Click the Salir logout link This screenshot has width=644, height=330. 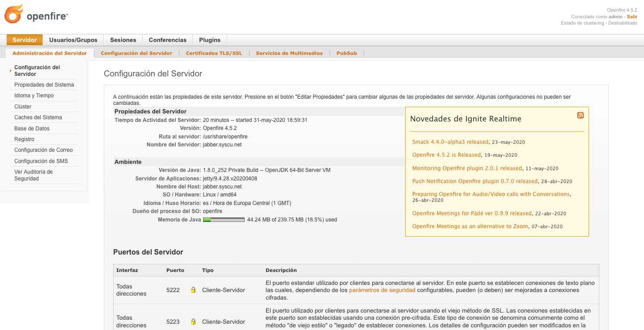pyautogui.click(x=632, y=17)
